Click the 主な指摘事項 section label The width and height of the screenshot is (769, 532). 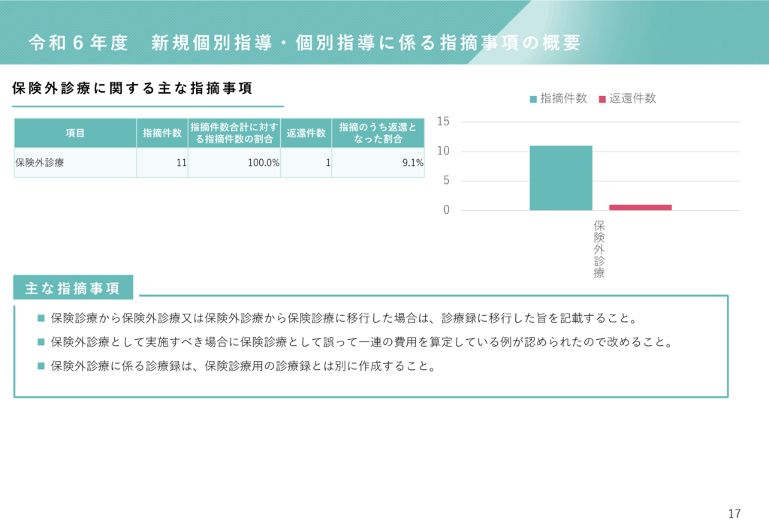tap(73, 287)
